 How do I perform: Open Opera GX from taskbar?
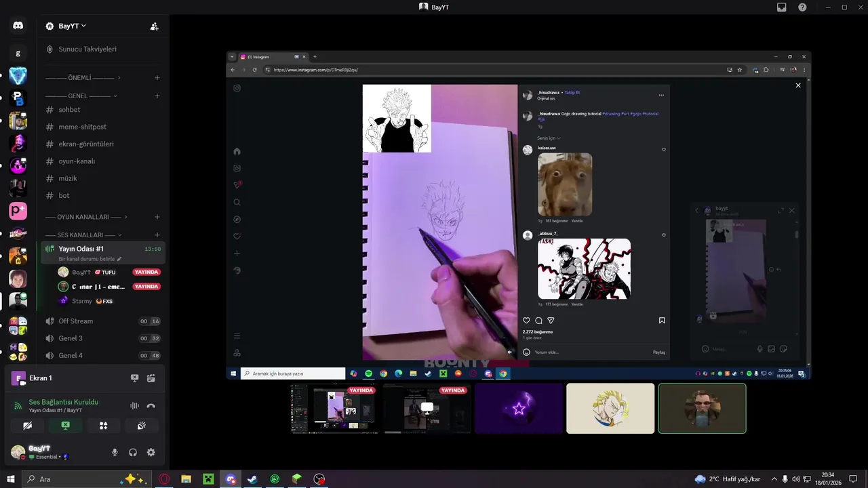[x=164, y=479]
